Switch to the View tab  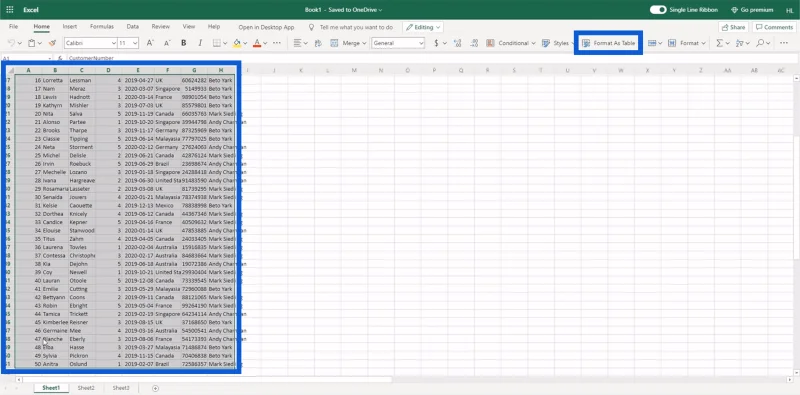(x=189, y=27)
